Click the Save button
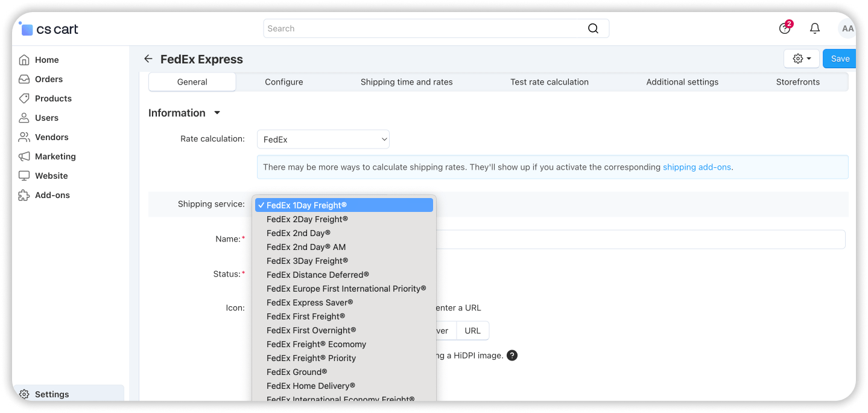This screenshot has width=868, height=413. click(x=840, y=59)
